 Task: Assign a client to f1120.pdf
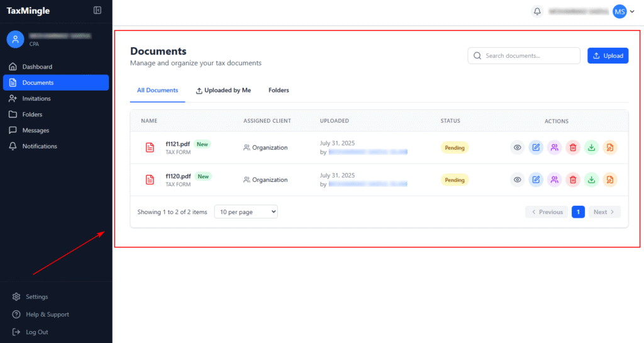point(554,180)
